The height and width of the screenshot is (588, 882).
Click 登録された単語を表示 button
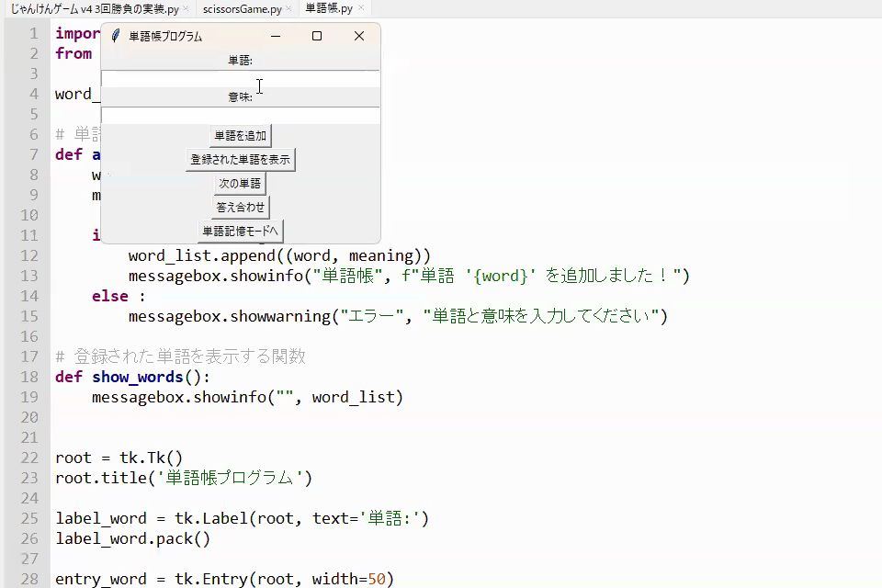[x=240, y=159]
